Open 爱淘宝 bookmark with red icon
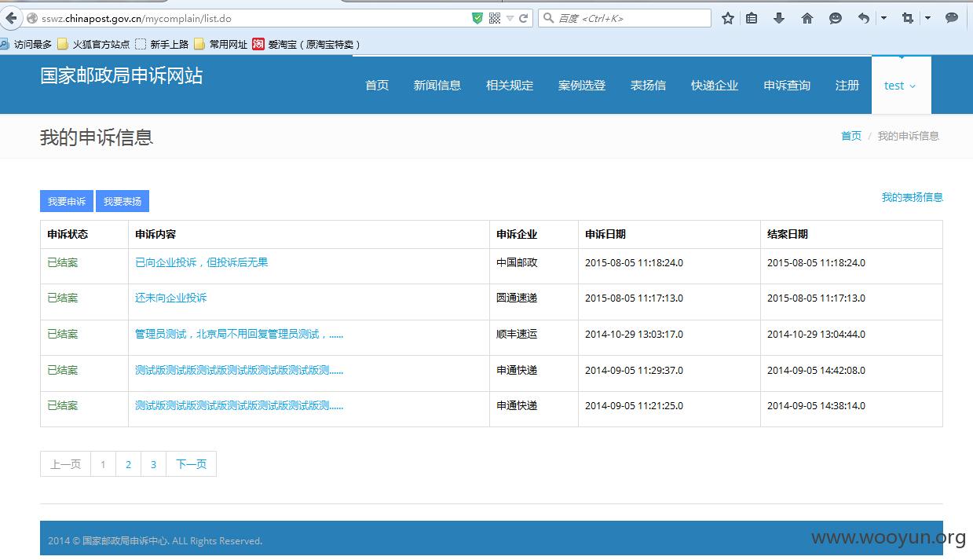 coord(306,45)
